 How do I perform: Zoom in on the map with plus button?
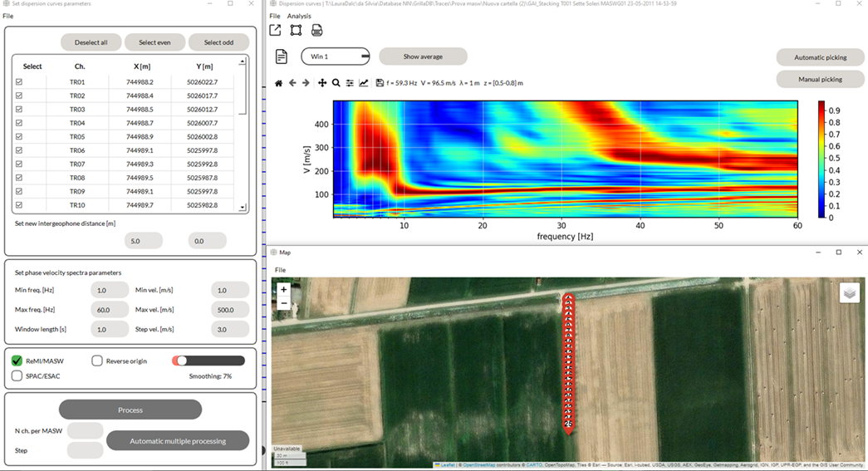(x=283, y=289)
